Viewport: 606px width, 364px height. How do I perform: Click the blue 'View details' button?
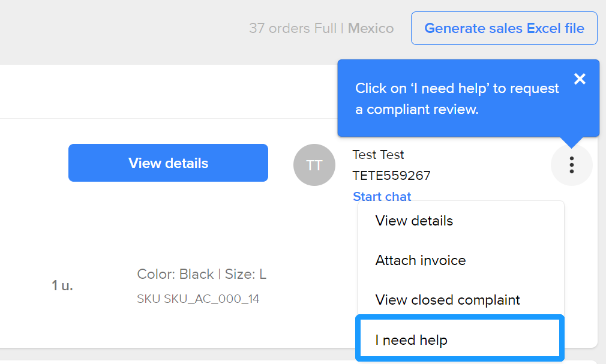click(168, 163)
